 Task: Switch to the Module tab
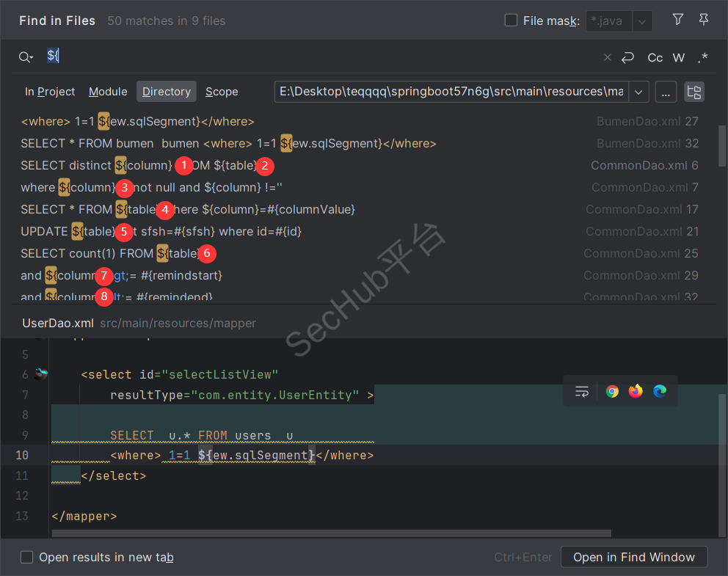[108, 92]
